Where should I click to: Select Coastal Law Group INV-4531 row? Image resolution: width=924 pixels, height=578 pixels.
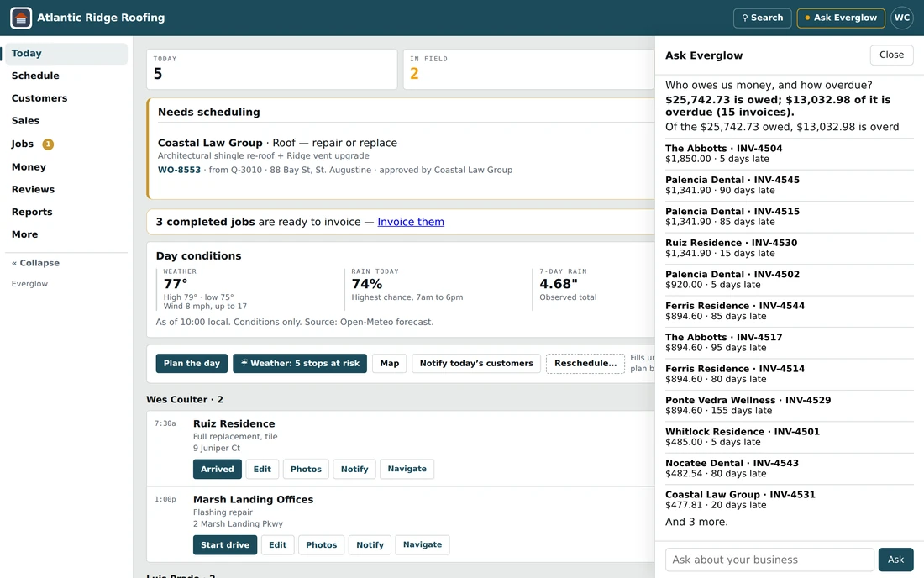[790, 500]
